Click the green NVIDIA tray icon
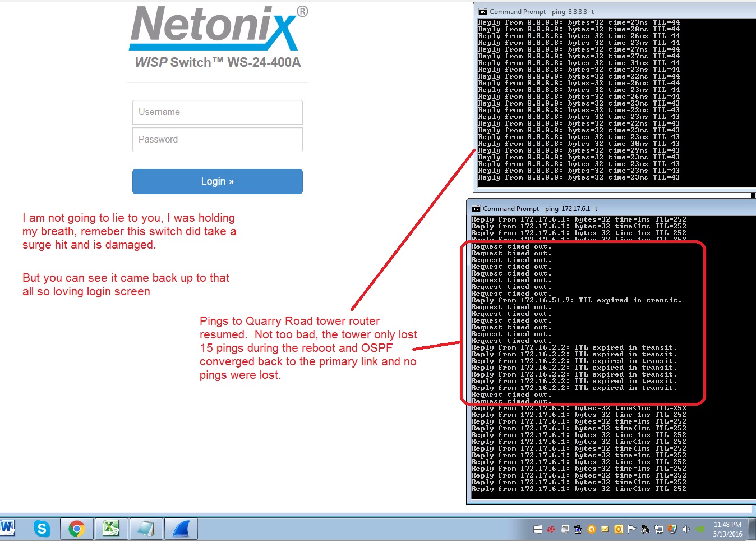The width and height of the screenshot is (756, 541). pos(699,529)
